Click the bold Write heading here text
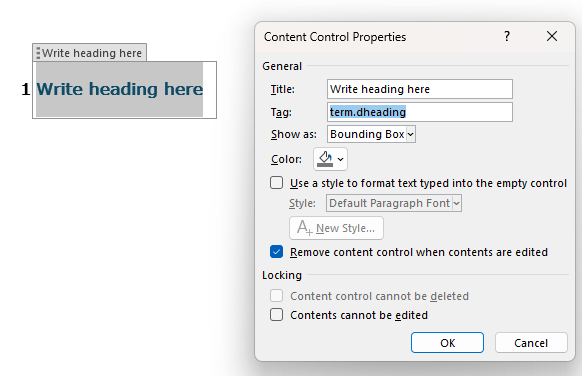Screen dimensions: 582x376 click(120, 89)
